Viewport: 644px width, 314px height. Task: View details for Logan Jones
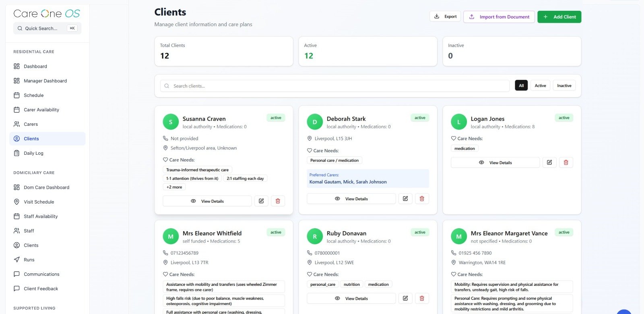[495, 162]
